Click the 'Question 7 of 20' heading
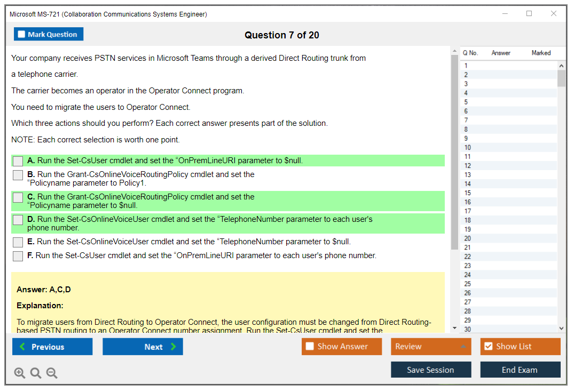Viewport: 574px width, 392px height. (x=282, y=35)
